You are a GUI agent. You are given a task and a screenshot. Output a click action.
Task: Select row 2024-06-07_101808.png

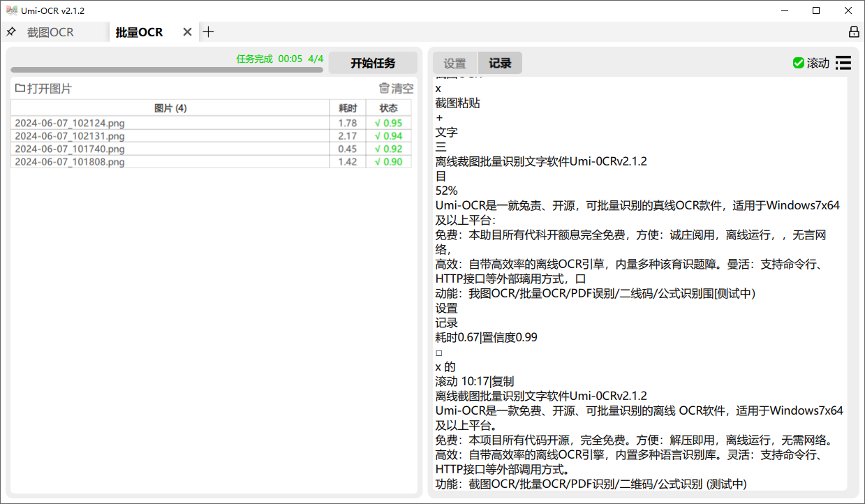pyautogui.click(x=211, y=162)
